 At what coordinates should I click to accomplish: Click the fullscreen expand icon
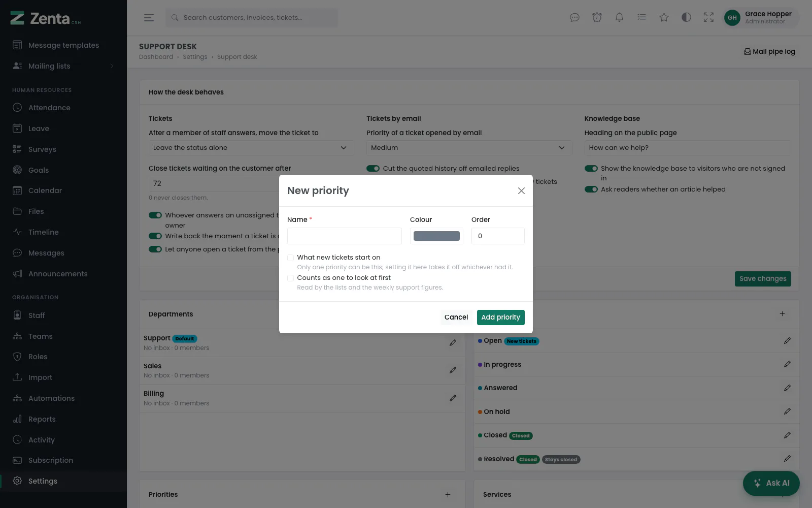tap(708, 17)
